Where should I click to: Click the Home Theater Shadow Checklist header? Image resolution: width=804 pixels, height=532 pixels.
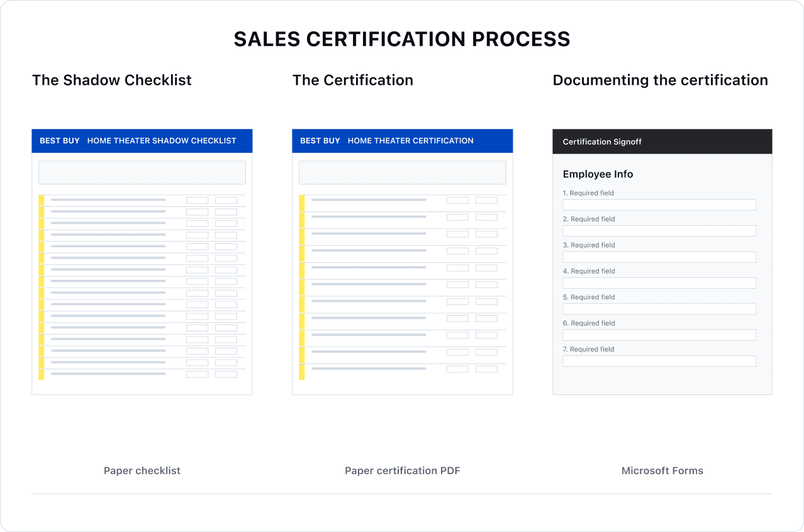pos(142,141)
